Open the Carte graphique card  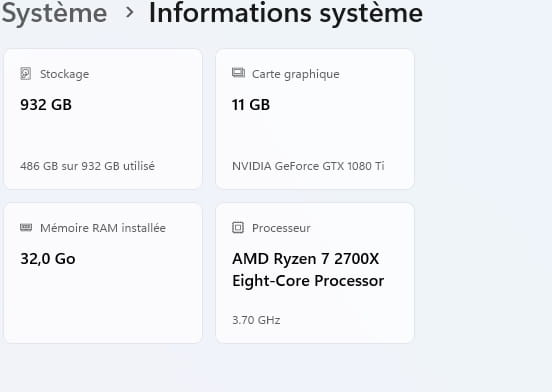pos(315,119)
